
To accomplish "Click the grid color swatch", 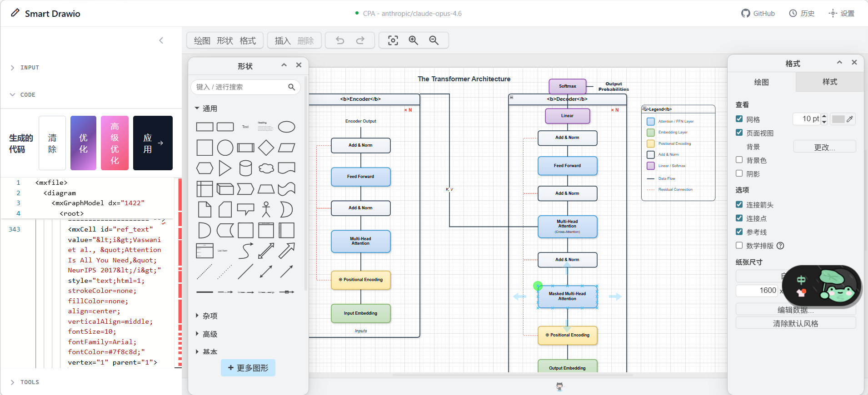I will pos(838,119).
